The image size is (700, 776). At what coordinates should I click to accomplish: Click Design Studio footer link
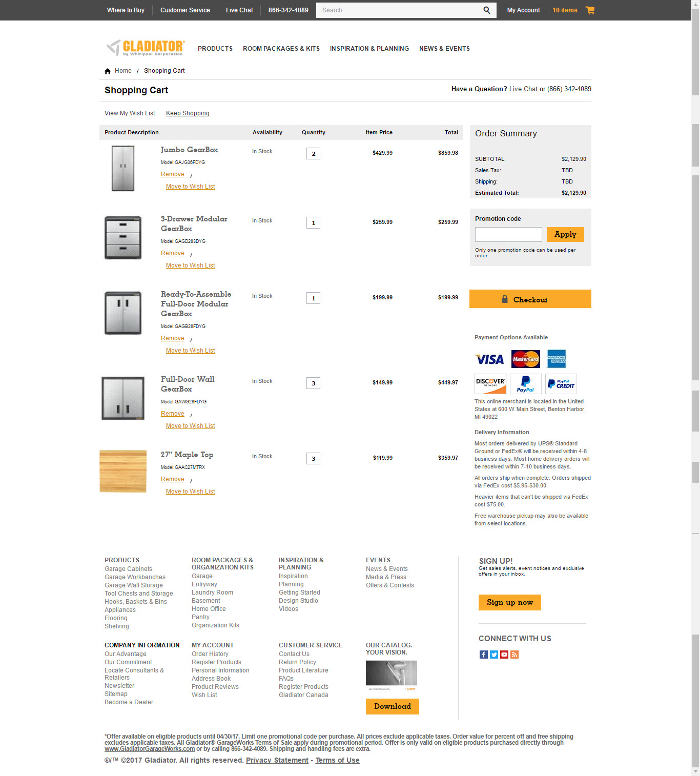[298, 601]
